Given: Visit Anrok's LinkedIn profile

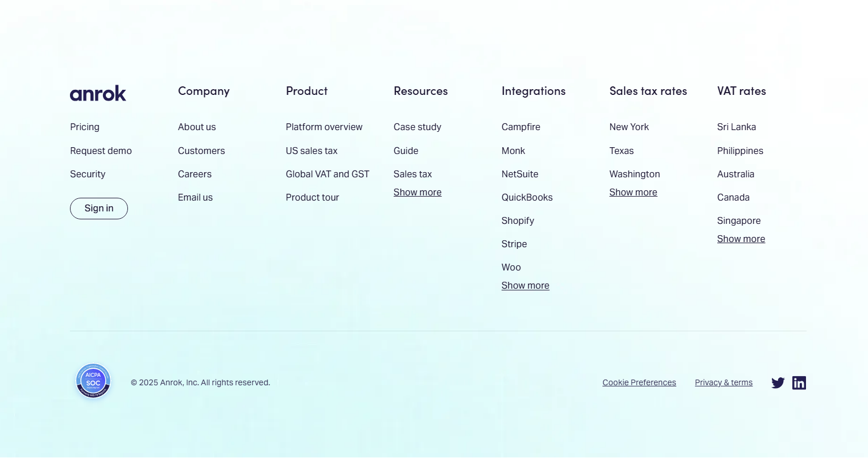Looking at the screenshot, I should [799, 382].
